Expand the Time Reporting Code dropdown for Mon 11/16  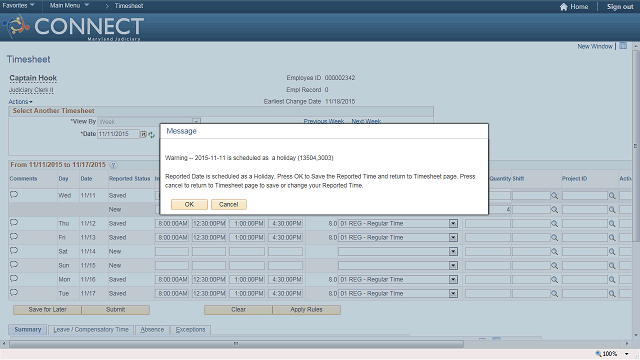pyautogui.click(x=453, y=280)
